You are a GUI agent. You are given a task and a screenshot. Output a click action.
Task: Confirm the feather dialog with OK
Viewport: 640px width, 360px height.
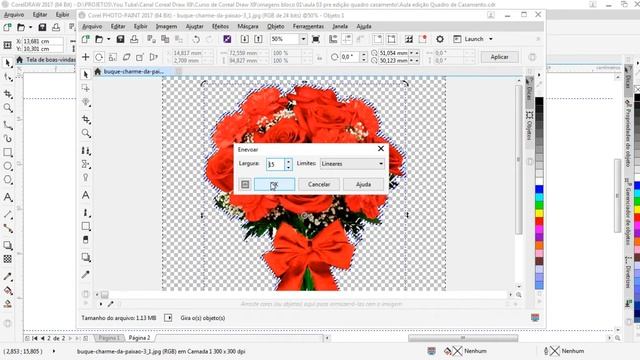point(274,184)
